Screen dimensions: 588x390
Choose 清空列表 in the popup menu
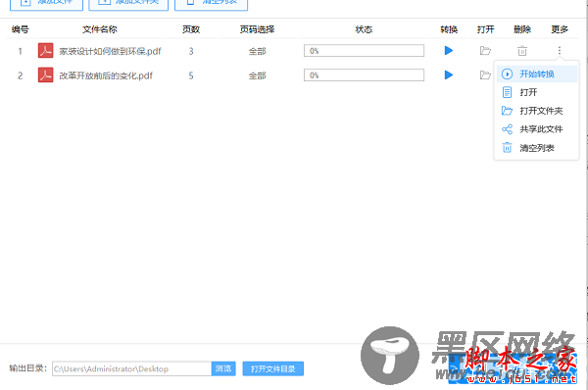(x=537, y=148)
